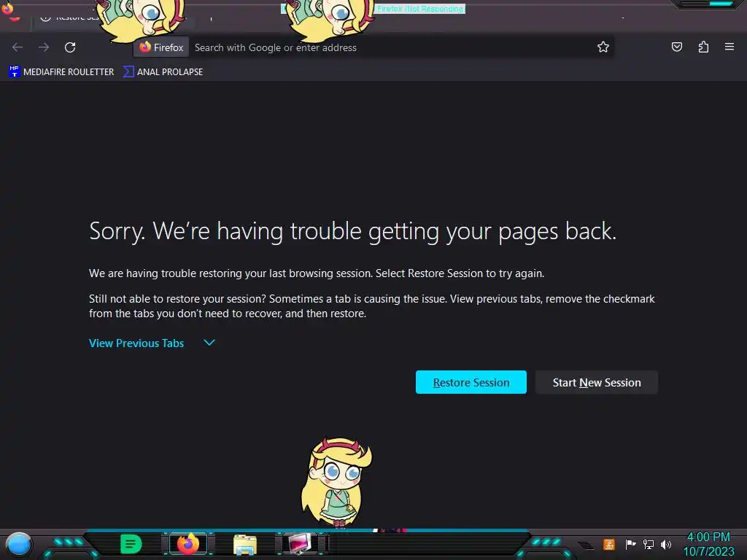This screenshot has height=560, width=747.
Task: Expand the View Previous Tabs chevron
Action: (209, 343)
